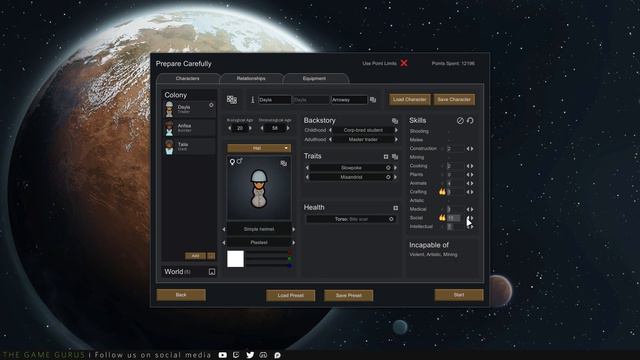Toggle Use Point Limits red X
This screenshot has width=640, height=360.
click(404, 63)
